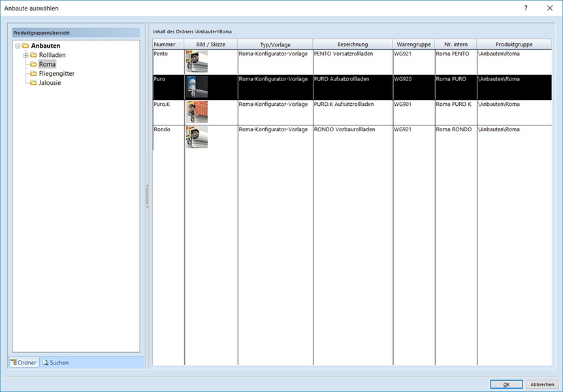Click the Jalousie folder icon
Viewport: 563px width, 392px height.
(33, 82)
